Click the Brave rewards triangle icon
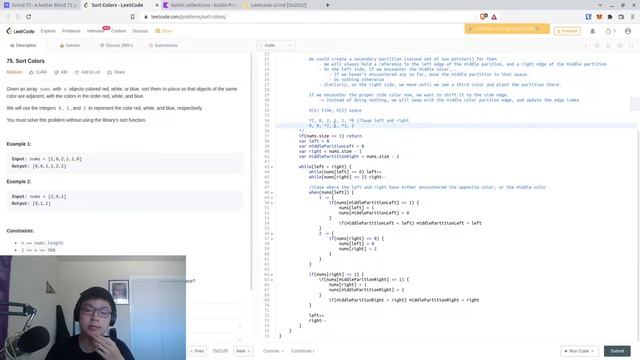This screenshot has width=640, height=360. (x=494, y=17)
